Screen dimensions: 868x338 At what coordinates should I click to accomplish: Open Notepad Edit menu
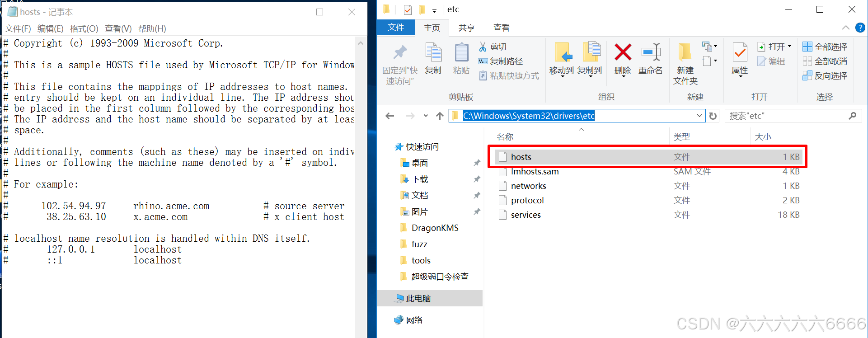coord(51,29)
